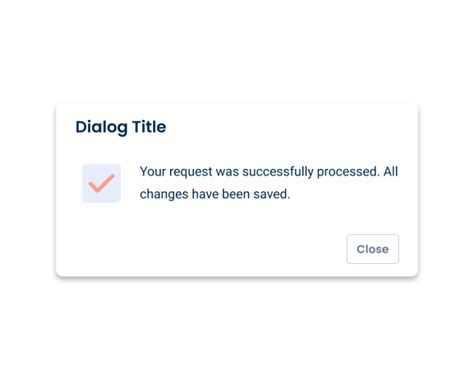474x379 pixels.
Task: Click the word 'Title' in the heading
Action: pos(149,127)
